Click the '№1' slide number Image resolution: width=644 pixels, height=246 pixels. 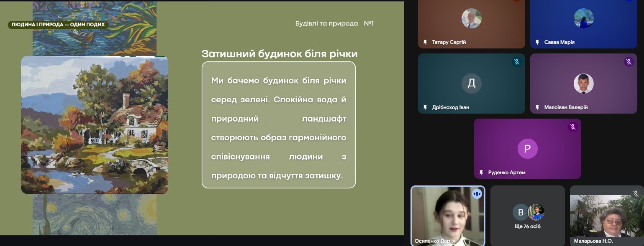click(369, 23)
